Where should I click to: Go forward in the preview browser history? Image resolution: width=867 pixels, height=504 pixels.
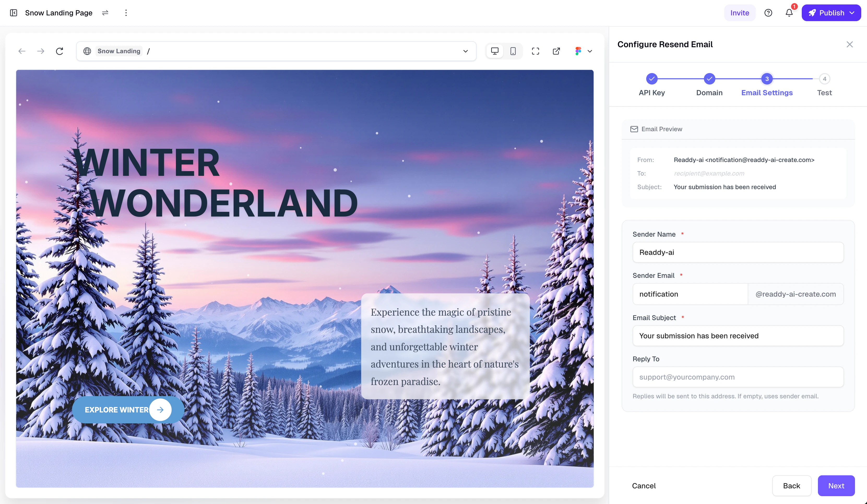41,51
